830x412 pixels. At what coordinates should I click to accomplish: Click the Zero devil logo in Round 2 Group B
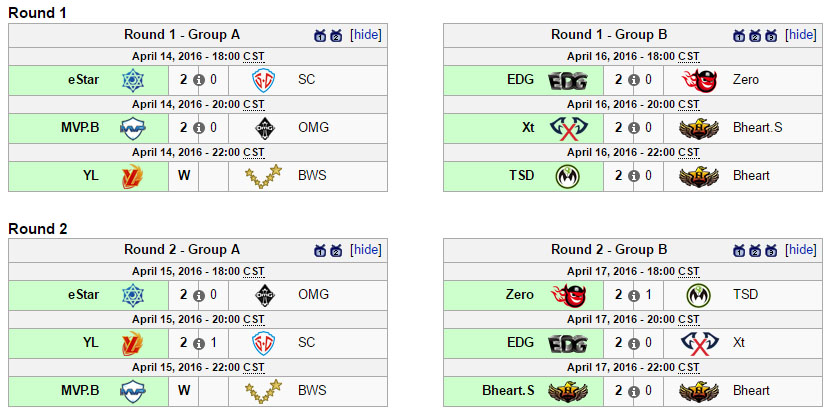(568, 295)
